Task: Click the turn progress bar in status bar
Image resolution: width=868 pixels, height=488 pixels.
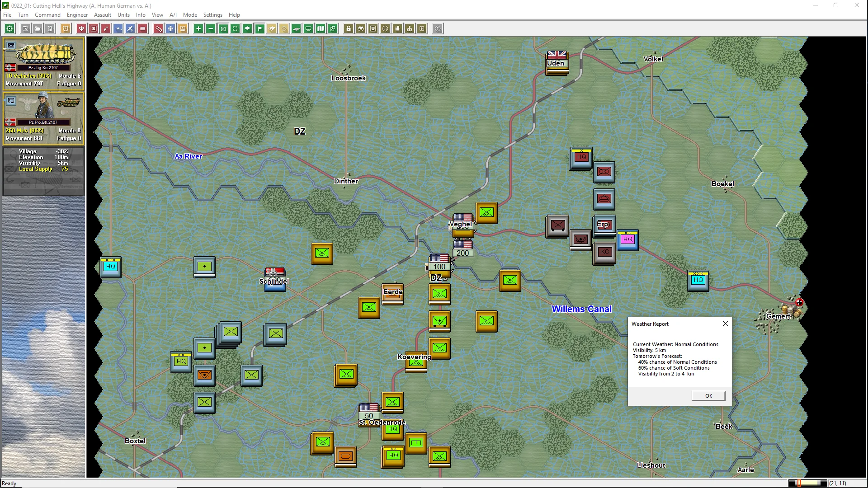Action: click(807, 483)
